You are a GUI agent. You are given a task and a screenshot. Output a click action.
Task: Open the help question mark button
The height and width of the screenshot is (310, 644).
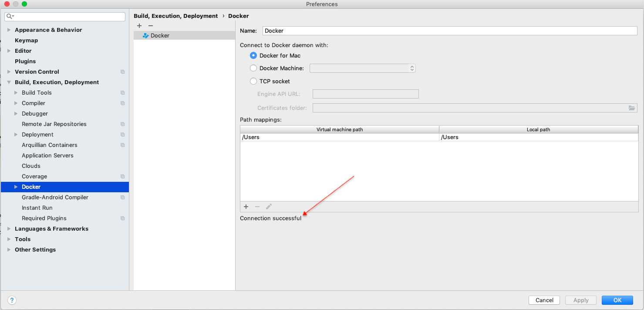[12, 300]
